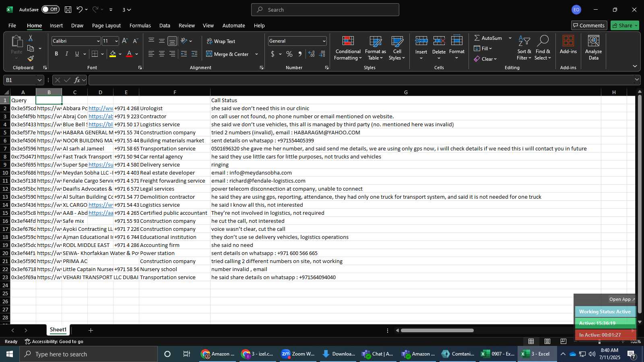The height and width of the screenshot is (362, 644).
Task: Apply Percent Style number format
Action: (289, 54)
